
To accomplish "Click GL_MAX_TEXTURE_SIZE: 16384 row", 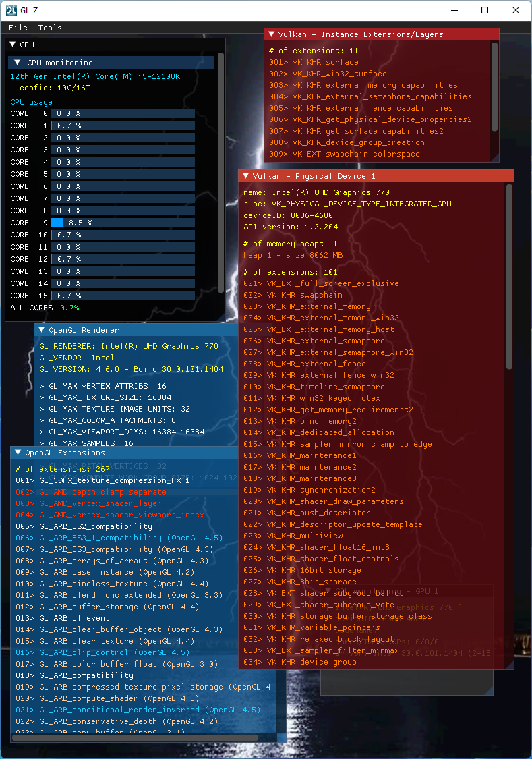I will click(x=105, y=397).
